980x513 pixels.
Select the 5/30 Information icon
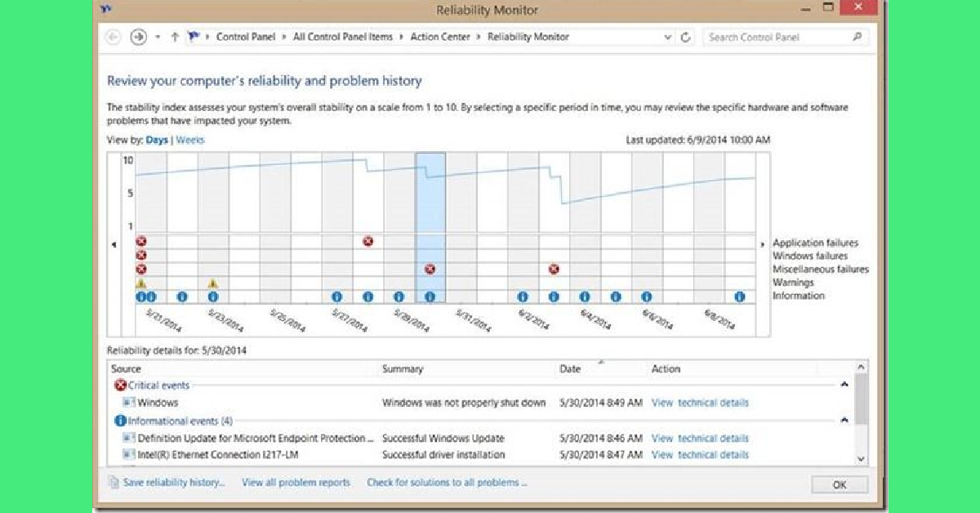430,297
